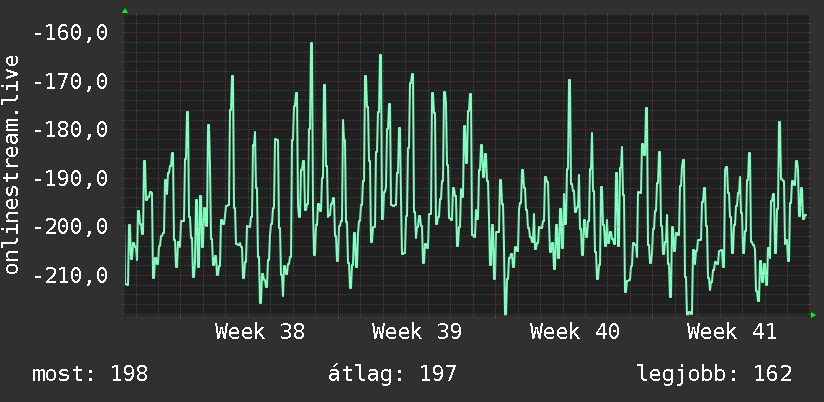Click the -180,0 Y-axis value
The height and width of the screenshot is (402, 824).
pyautogui.click(x=70, y=130)
